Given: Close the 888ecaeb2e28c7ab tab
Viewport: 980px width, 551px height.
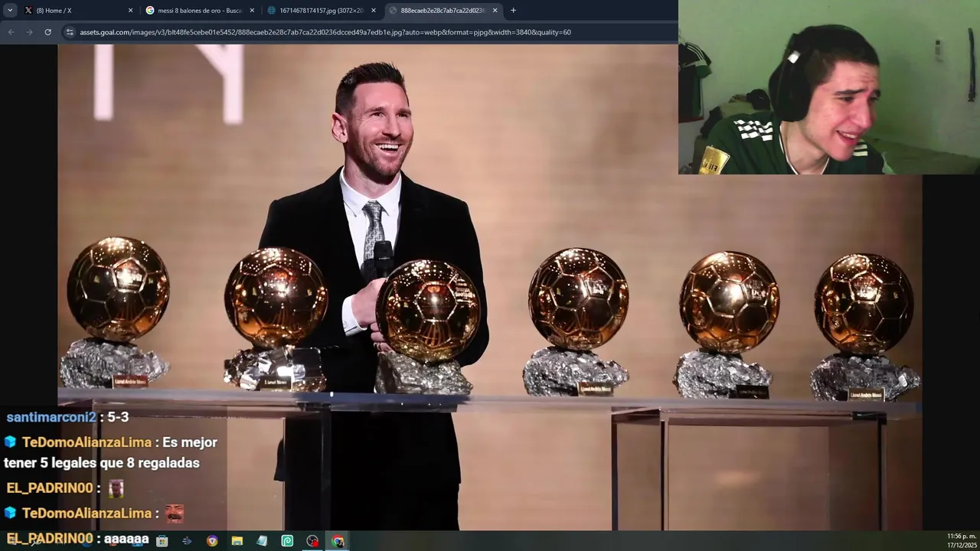Looking at the screenshot, I should [x=495, y=11].
